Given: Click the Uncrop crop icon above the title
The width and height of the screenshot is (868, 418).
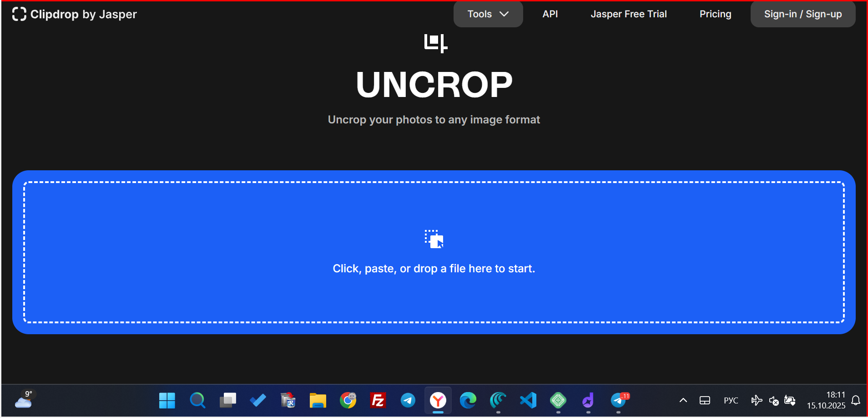Looking at the screenshot, I should coord(434,43).
